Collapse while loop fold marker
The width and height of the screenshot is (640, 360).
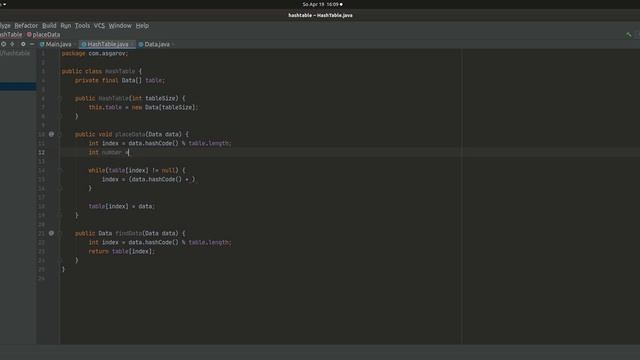coord(60,170)
